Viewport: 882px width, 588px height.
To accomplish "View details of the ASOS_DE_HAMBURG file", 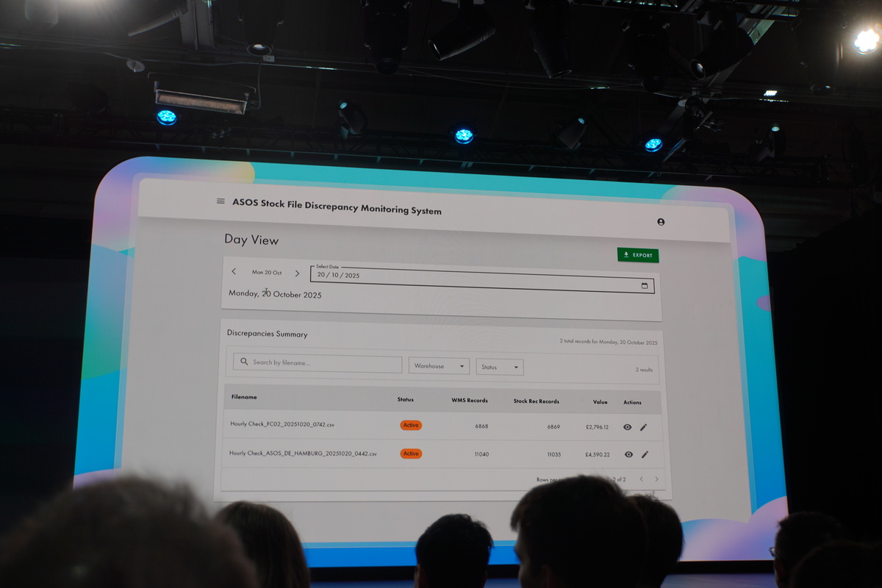I will click(628, 454).
